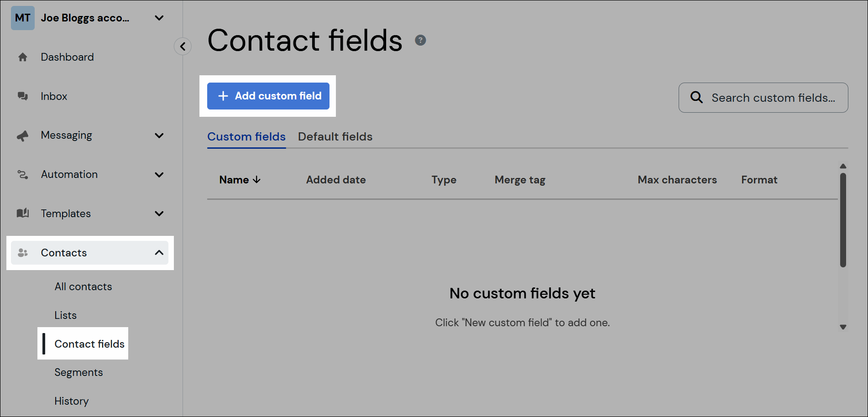The width and height of the screenshot is (868, 417).
Task: Expand the Templates section
Action: point(159,213)
